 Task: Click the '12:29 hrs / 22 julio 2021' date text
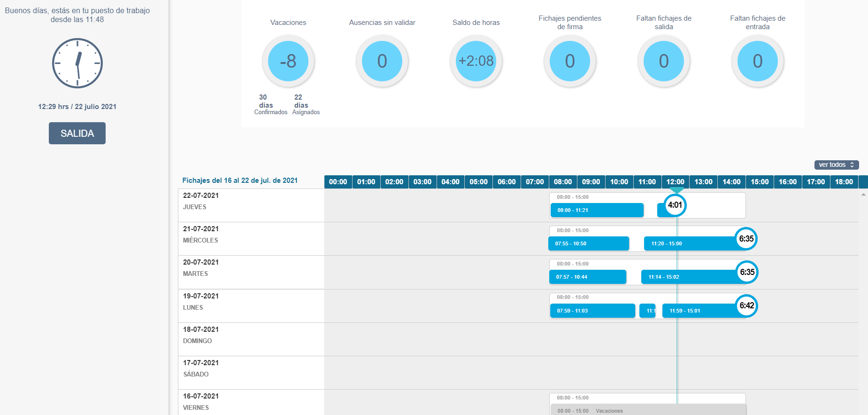click(77, 107)
